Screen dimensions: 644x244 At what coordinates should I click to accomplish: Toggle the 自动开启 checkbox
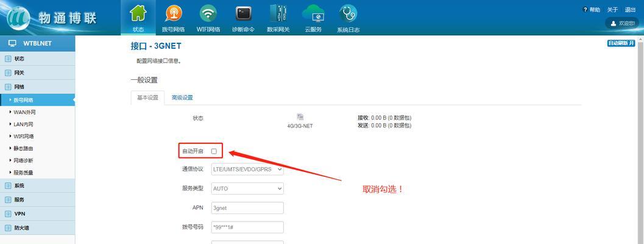tap(214, 151)
